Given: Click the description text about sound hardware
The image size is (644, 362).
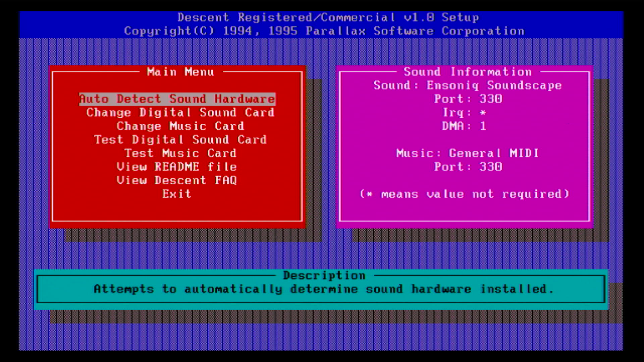Looking at the screenshot, I should [x=323, y=289].
